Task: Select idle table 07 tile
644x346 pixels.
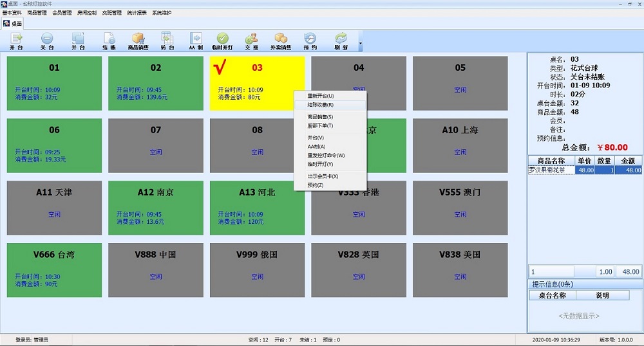Action: (156, 145)
